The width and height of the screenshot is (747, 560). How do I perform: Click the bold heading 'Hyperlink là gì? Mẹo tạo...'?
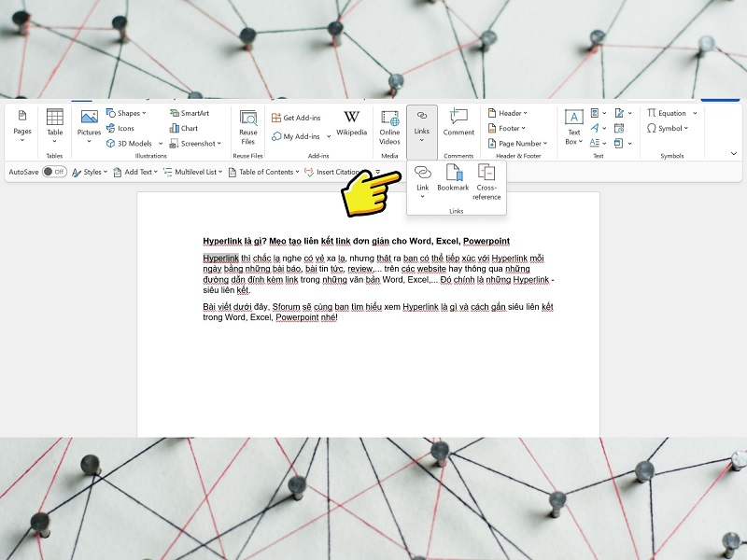[357, 241]
